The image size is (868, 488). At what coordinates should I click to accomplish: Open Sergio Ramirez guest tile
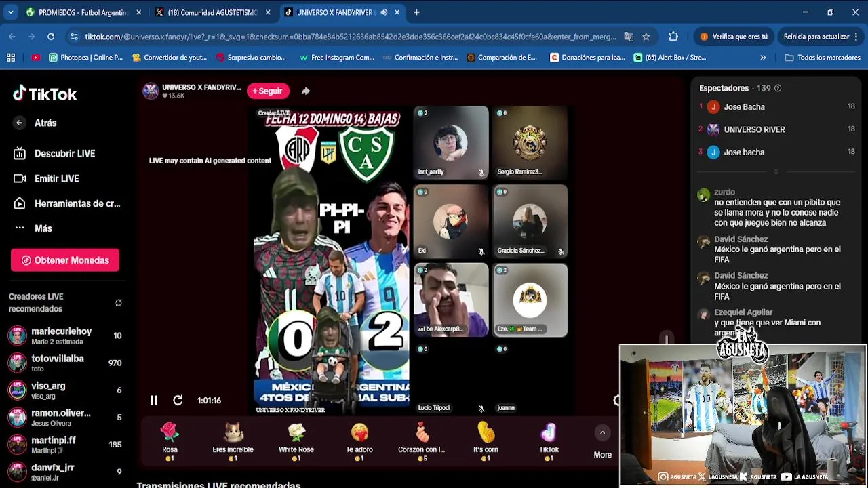point(530,142)
